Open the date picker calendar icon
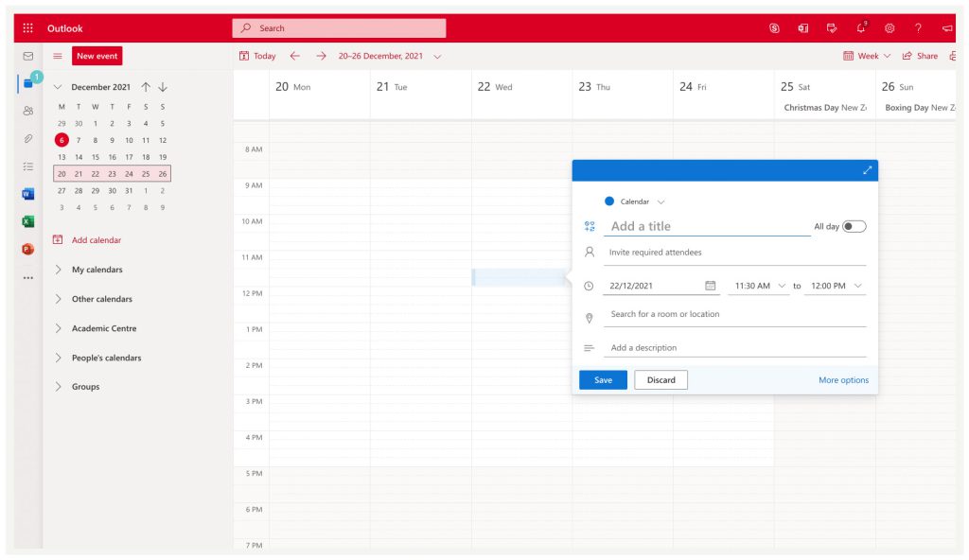This screenshot has height=560, width=969. [x=711, y=286]
